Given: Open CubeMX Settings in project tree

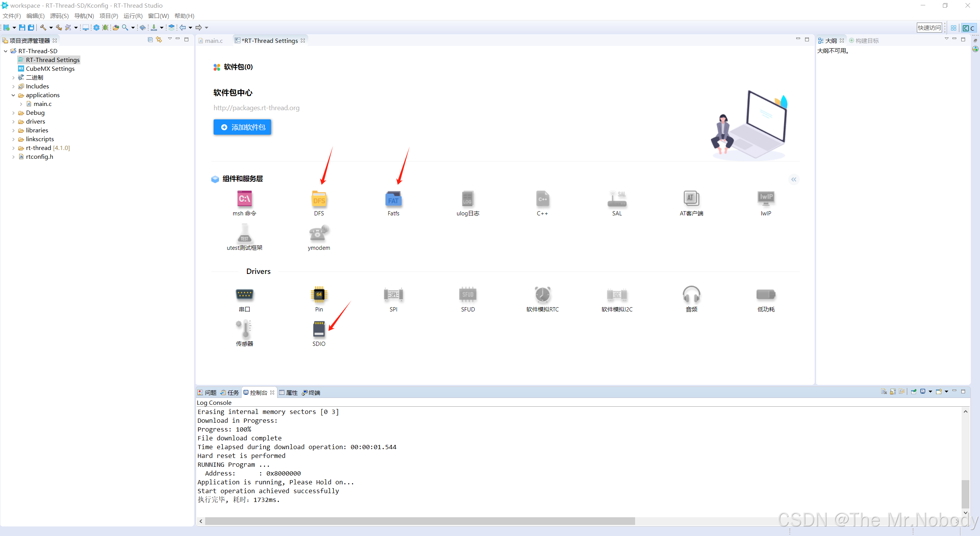Looking at the screenshot, I should point(50,69).
